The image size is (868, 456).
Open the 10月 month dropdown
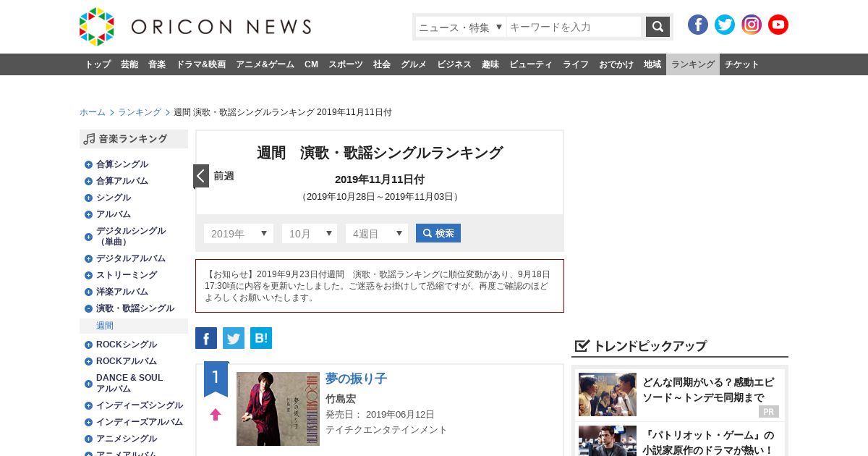(310, 233)
